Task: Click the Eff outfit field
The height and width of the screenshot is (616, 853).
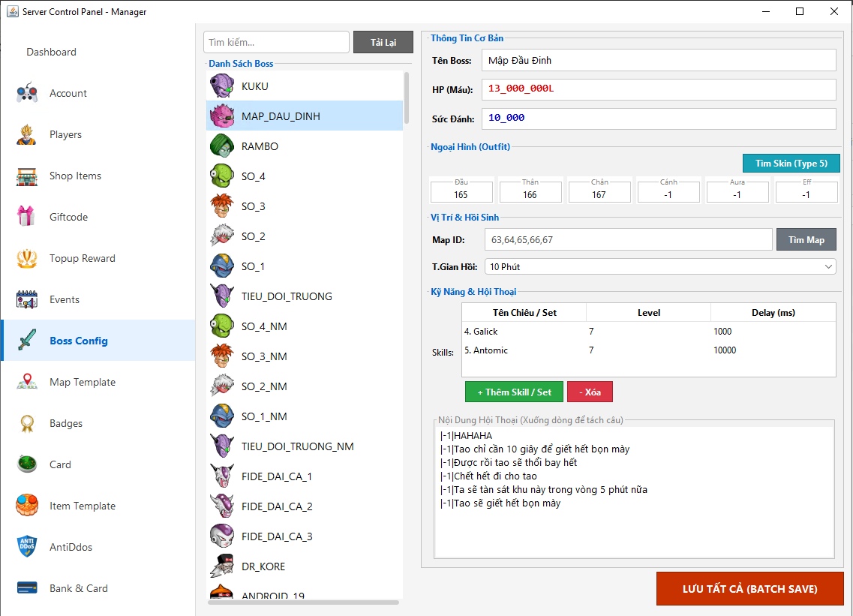Action: tap(806, 193)
